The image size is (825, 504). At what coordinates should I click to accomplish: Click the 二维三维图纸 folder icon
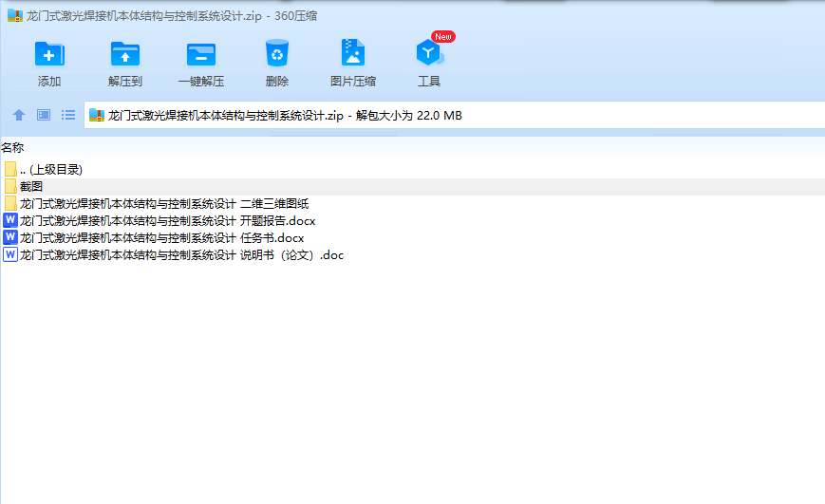(x=10, y=203)
